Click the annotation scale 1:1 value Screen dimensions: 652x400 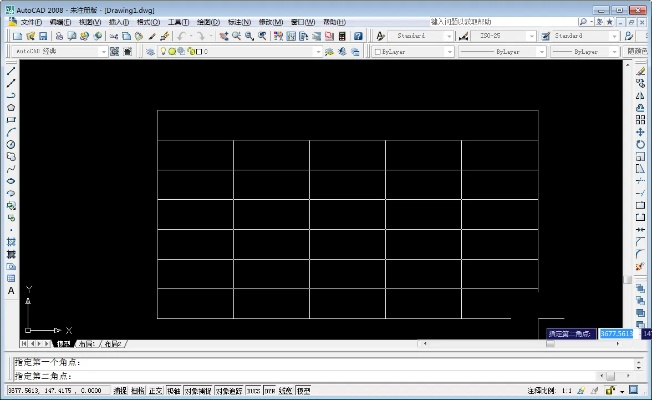(566, 390)
